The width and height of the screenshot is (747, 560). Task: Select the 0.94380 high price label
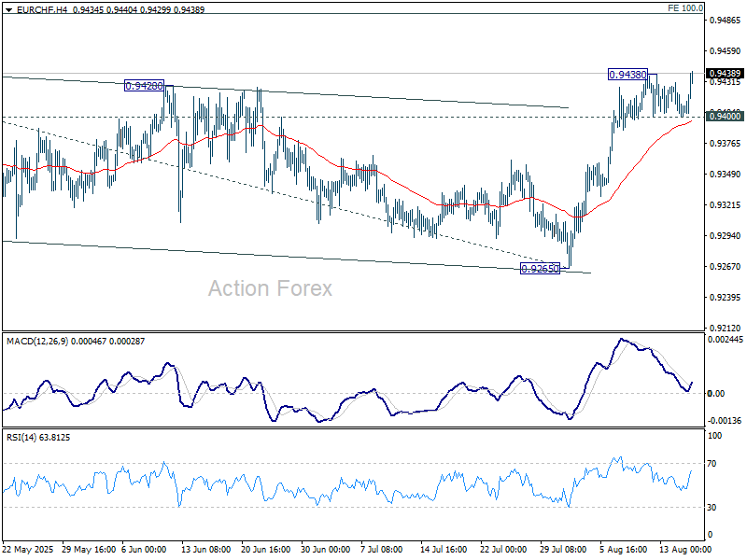(x=627, y=75)
